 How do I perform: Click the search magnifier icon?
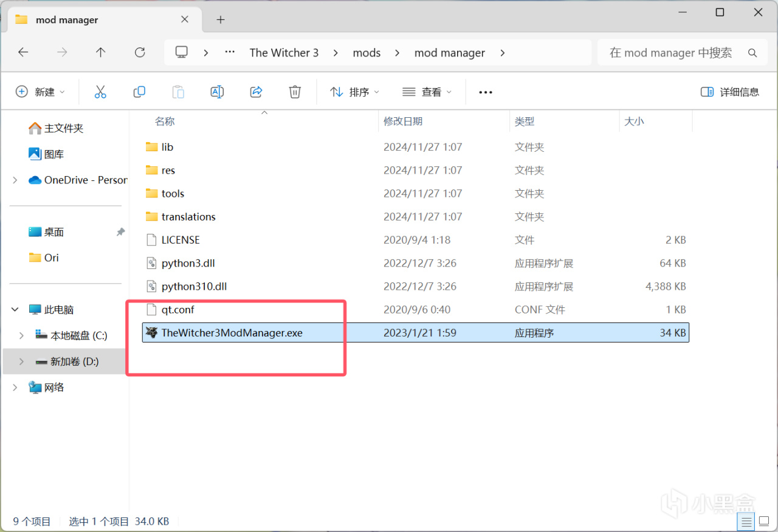point(752,53)
